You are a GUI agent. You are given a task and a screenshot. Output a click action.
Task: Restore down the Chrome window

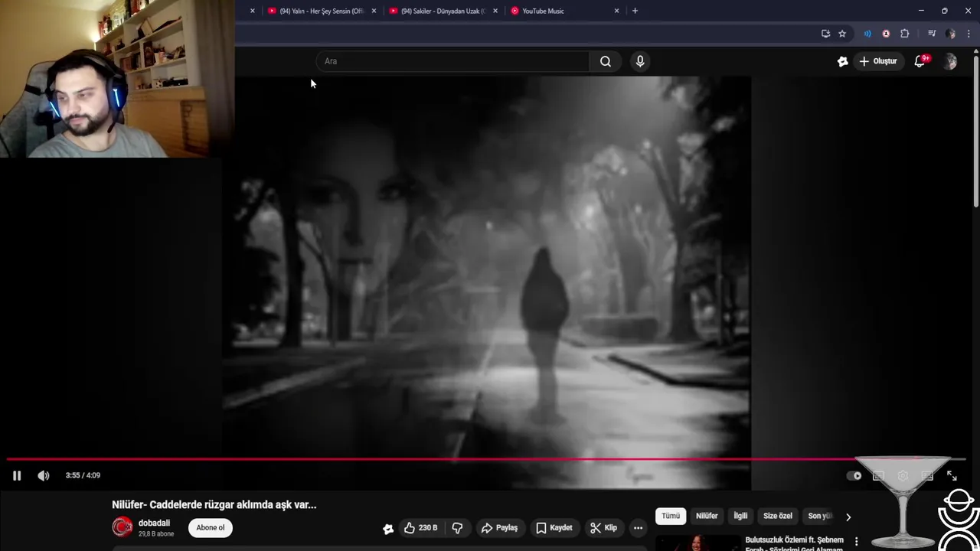(x=945, y=11)
